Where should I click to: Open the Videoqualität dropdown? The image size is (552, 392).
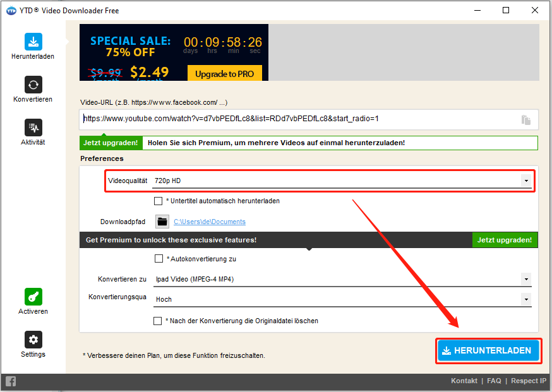(526, 180)
